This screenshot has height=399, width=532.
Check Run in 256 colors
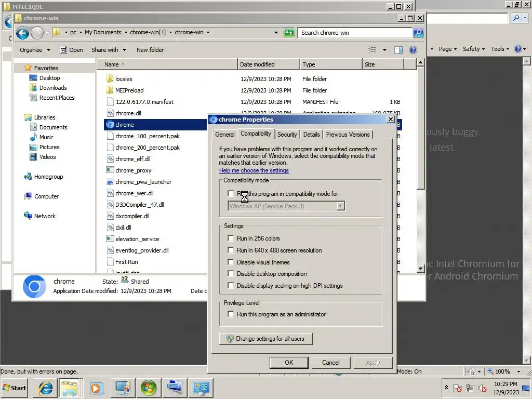(231, 238)
